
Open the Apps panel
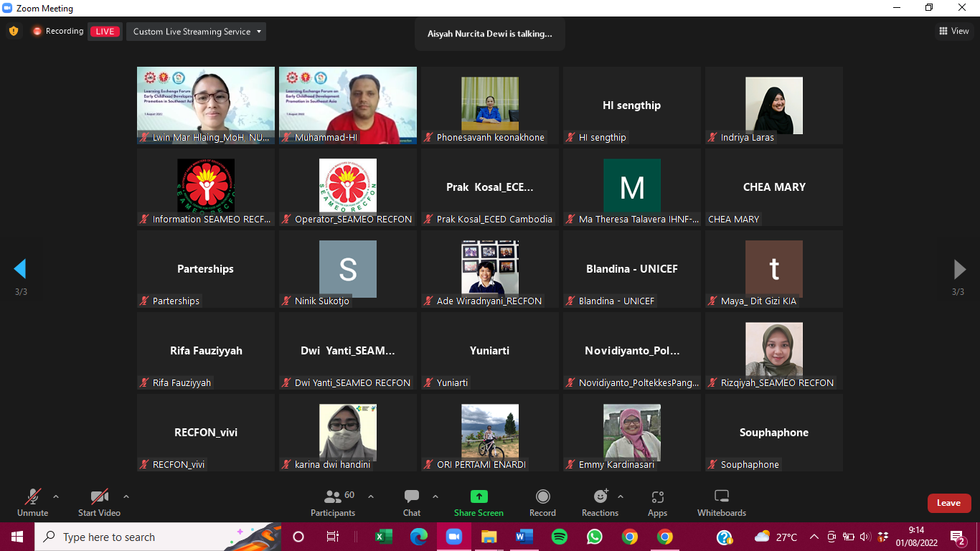click(x=657, y=497)
